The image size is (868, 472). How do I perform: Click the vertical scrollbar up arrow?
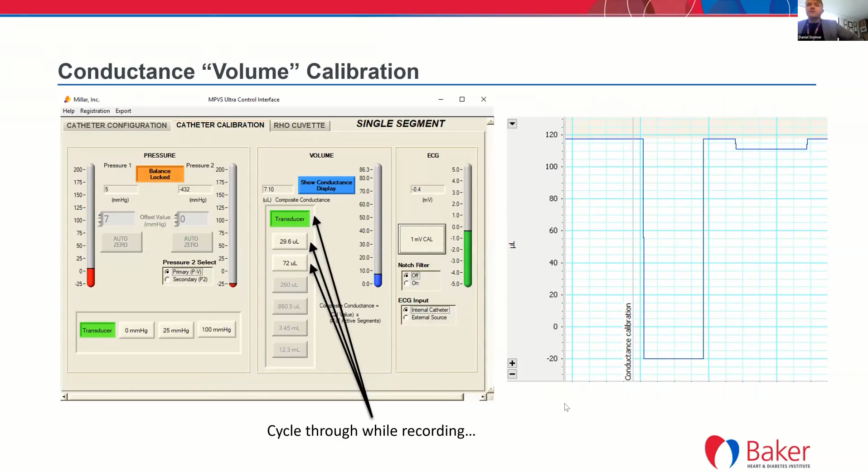click(490, 121)
